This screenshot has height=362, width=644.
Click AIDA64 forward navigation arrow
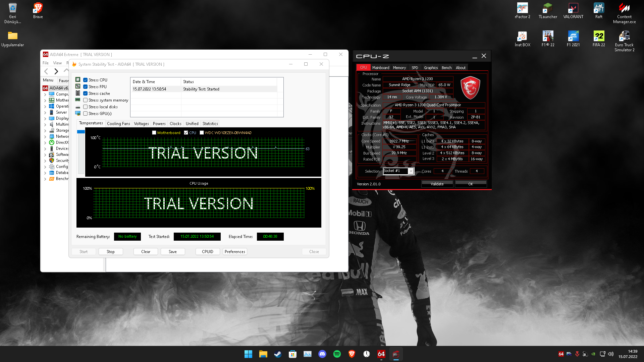pyautogui.click(x=56, y=71)
